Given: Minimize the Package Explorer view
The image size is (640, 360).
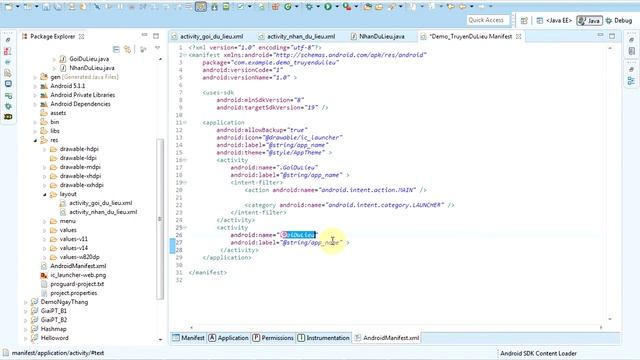Looking at the screenshot, I should coord(144,36).
